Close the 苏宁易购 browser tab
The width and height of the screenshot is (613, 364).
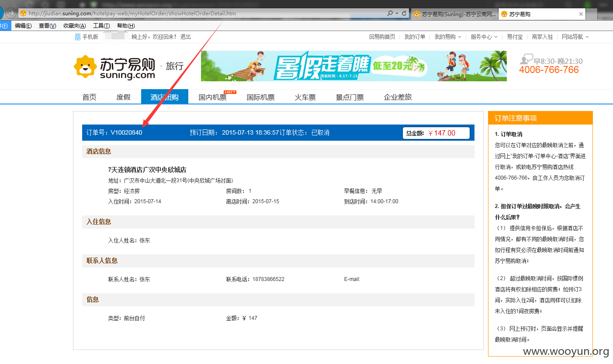(x=581, y=14)
